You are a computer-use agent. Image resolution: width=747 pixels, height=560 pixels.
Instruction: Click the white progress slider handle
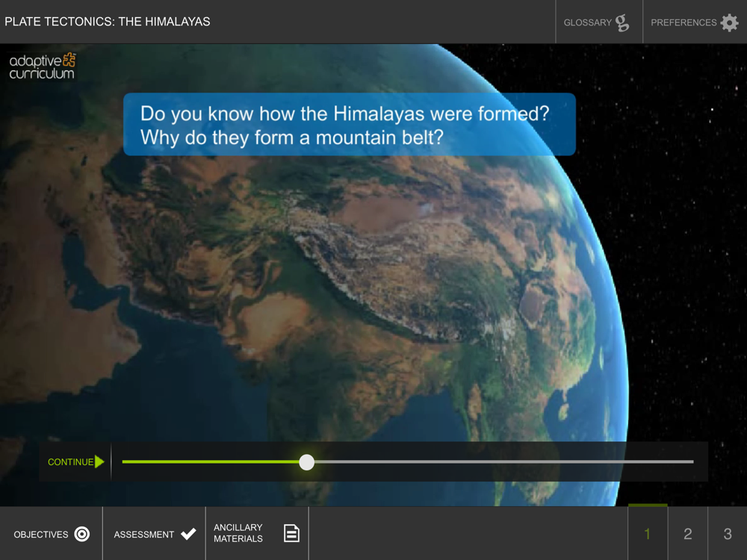coord(306,462)
